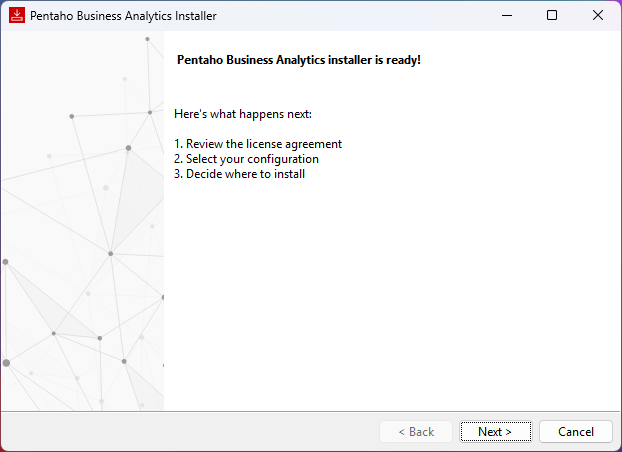This screenshot has height=452, width=622.
Task: Maximize the Pentaho installer window
Action: [552, 16]
